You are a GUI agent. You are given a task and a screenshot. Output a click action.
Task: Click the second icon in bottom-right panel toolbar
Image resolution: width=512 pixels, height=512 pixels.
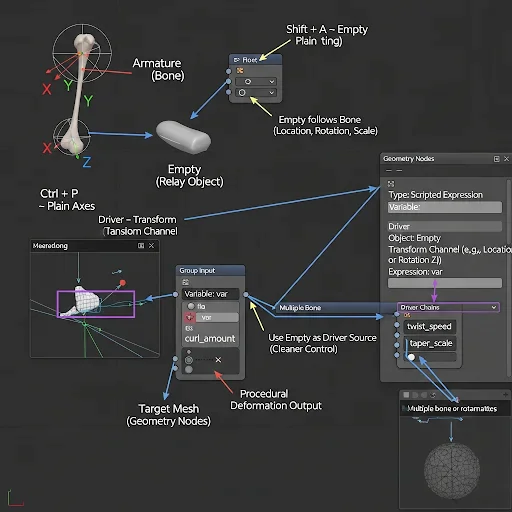click(415, 395)
